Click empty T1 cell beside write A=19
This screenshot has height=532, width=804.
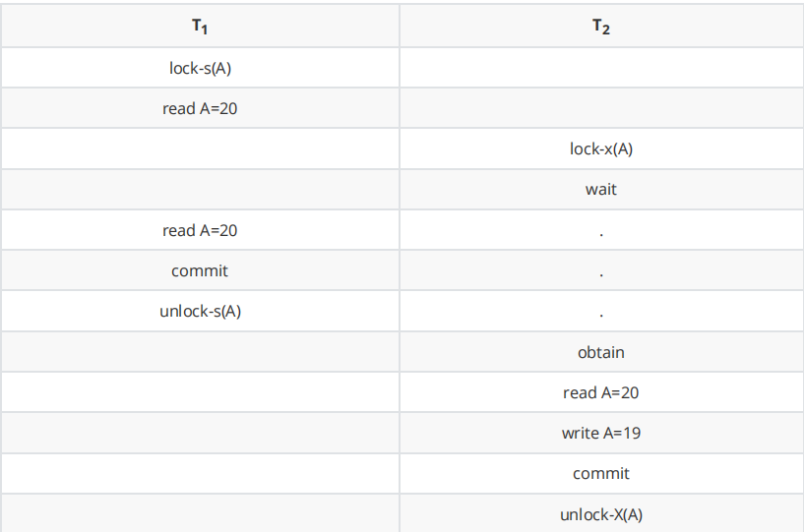pos(200,433)
